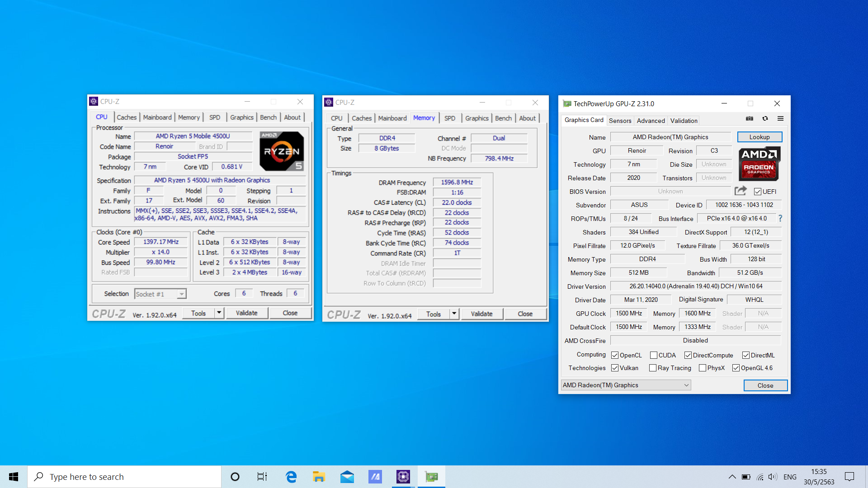This screenshot has height=488, width=868.
Task: Toggle the OpenGL 4.6 checkbox
Action: click(x=736, y=368)
